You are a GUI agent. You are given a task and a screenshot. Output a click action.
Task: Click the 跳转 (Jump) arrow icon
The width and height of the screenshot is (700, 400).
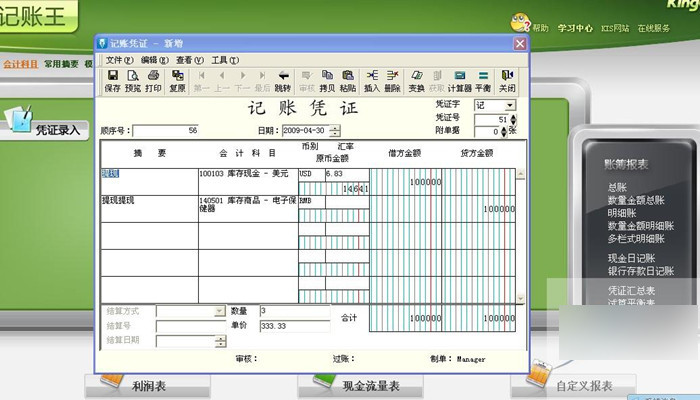point(283,80)
